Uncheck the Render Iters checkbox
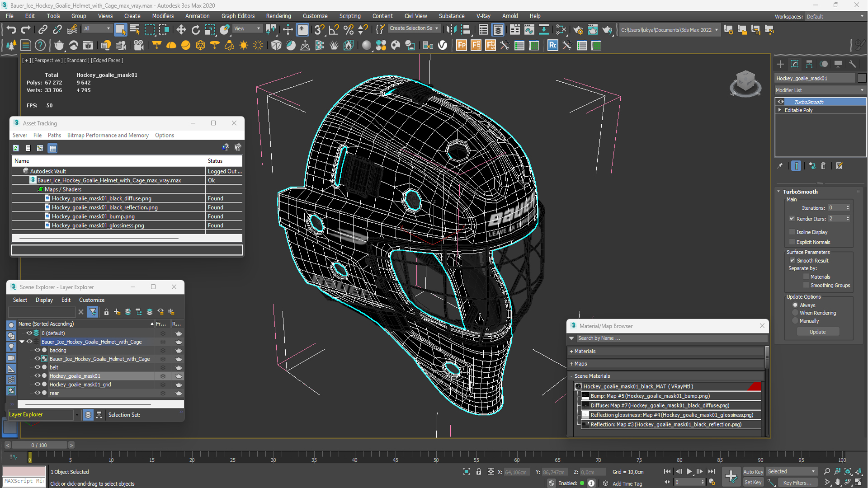 [x=792, y=219]
